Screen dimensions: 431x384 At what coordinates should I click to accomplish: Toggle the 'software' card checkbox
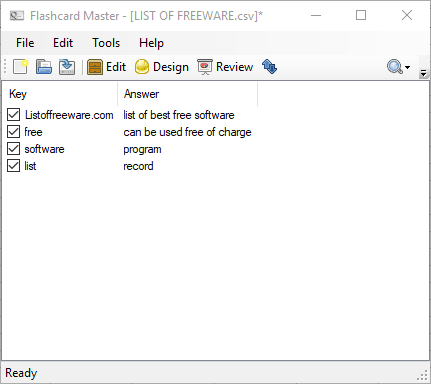point(13,149)
